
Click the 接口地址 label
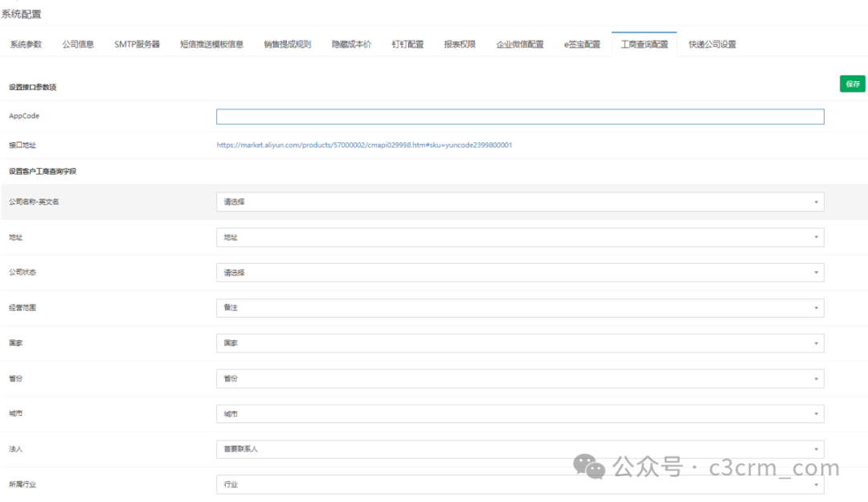[23, 145]
